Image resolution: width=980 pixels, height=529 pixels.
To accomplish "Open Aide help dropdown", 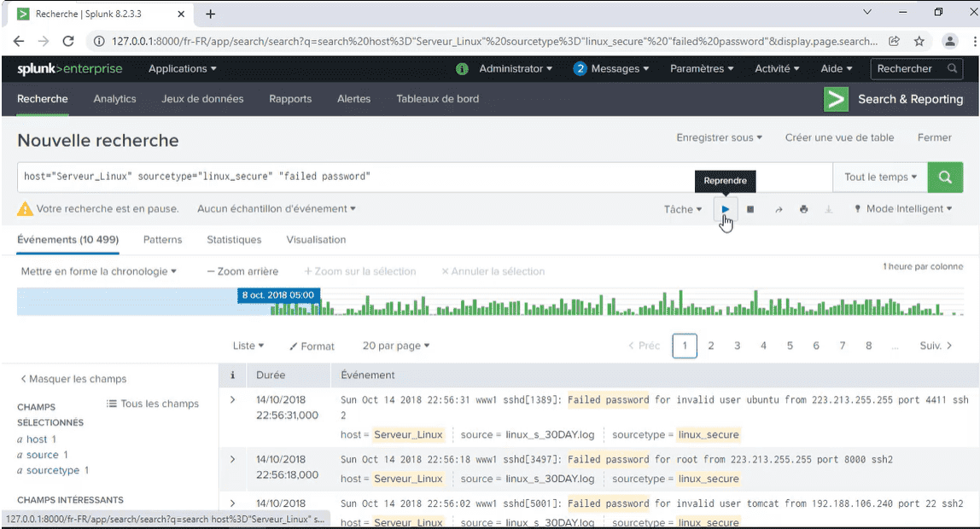I will (837, 69).
